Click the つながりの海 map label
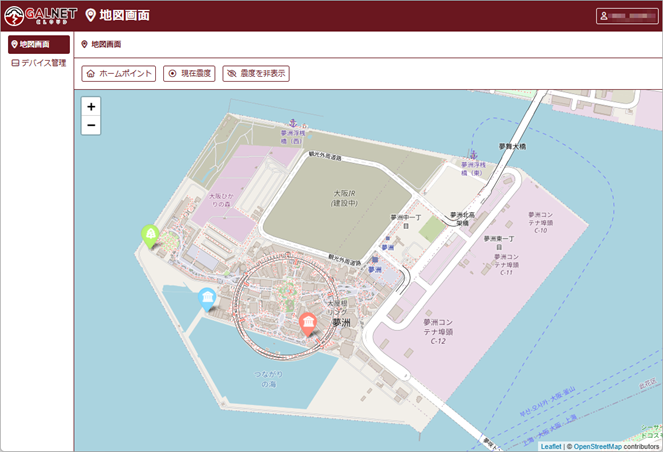 click(268, 379)
